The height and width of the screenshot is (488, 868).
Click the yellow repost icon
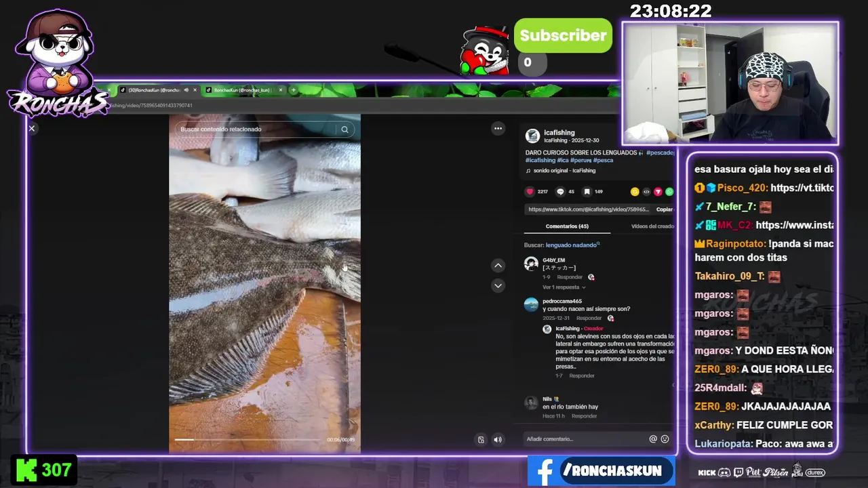tap(635, 192)
